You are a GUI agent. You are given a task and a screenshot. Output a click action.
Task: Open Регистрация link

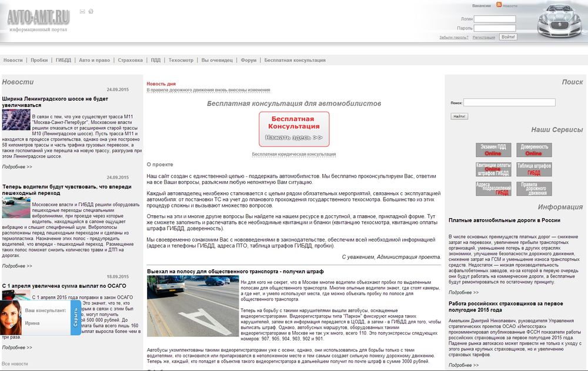[484, 38]
